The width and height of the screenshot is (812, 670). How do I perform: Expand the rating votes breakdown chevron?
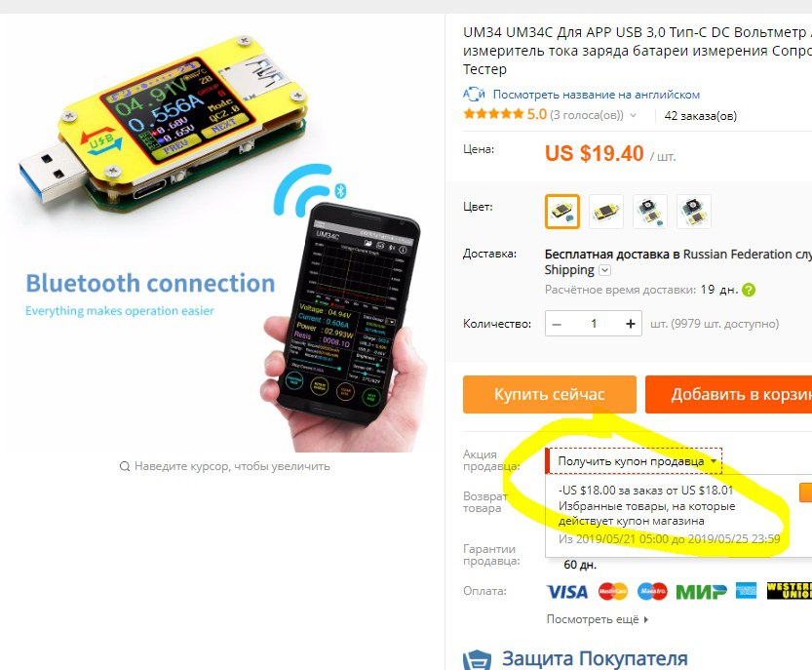[633, 115]
